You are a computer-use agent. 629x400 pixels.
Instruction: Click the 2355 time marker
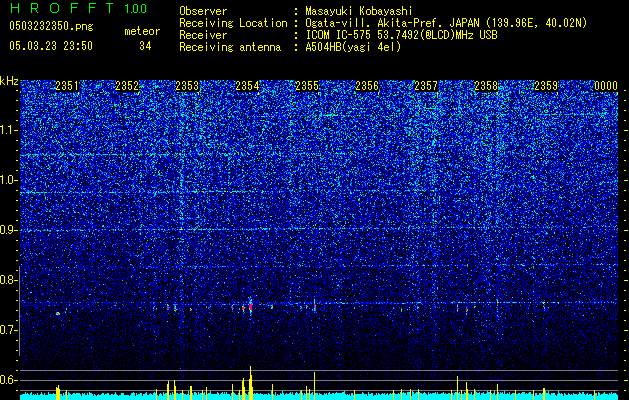[307, 86]
